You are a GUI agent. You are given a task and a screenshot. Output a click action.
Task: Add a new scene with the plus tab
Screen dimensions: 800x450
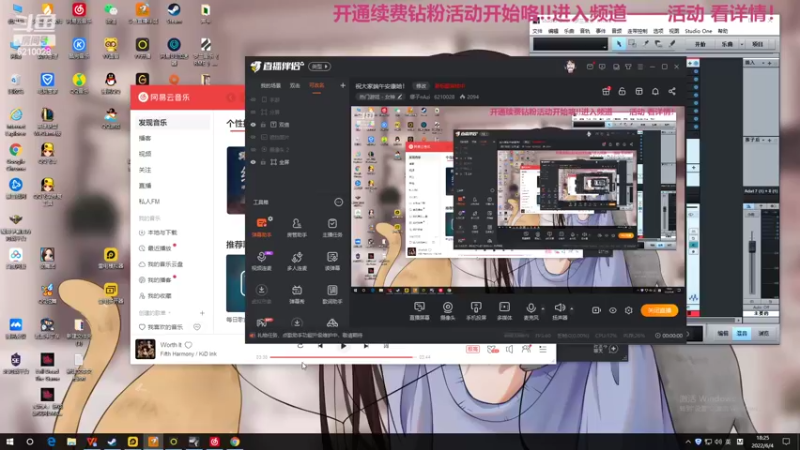point(343,85)
